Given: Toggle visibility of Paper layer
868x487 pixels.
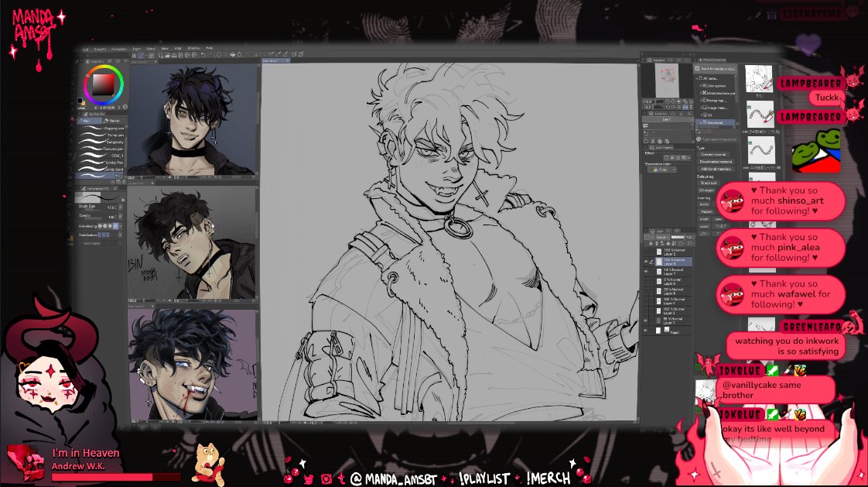Looking at the screenshot, I should (x=645, y=330).
